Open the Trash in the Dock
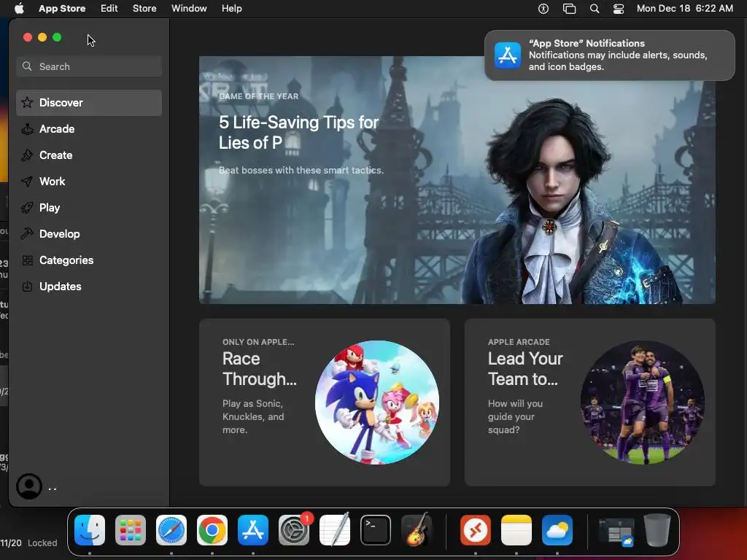Screen dimensions: 747x560 coord(657,530)
